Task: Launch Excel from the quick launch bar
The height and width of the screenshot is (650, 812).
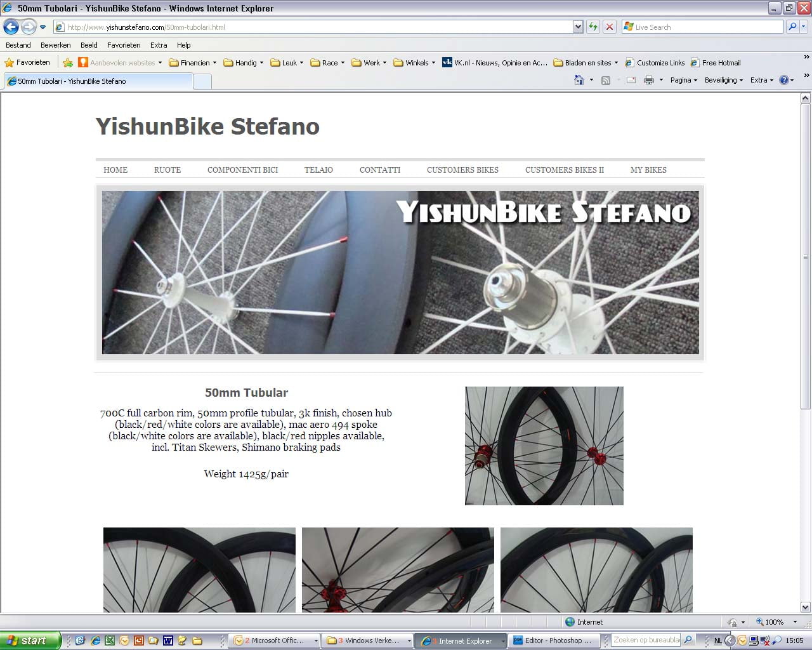Action: pos(109,640)
